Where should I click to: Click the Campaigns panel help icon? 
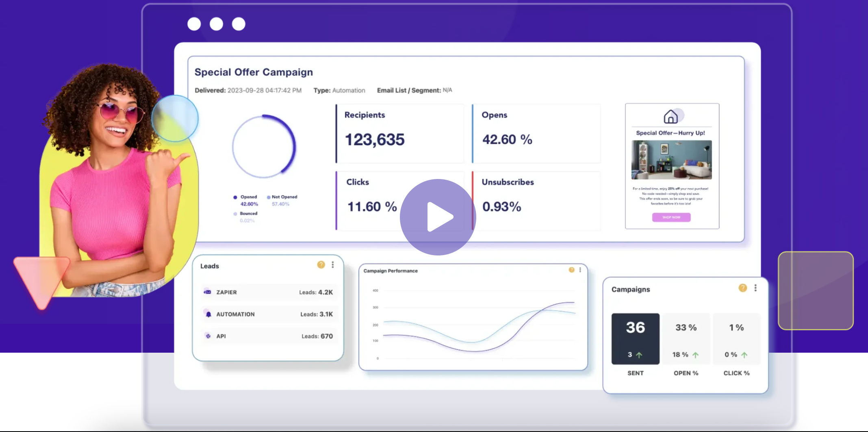pyautogui.click(x=742, y=288)
